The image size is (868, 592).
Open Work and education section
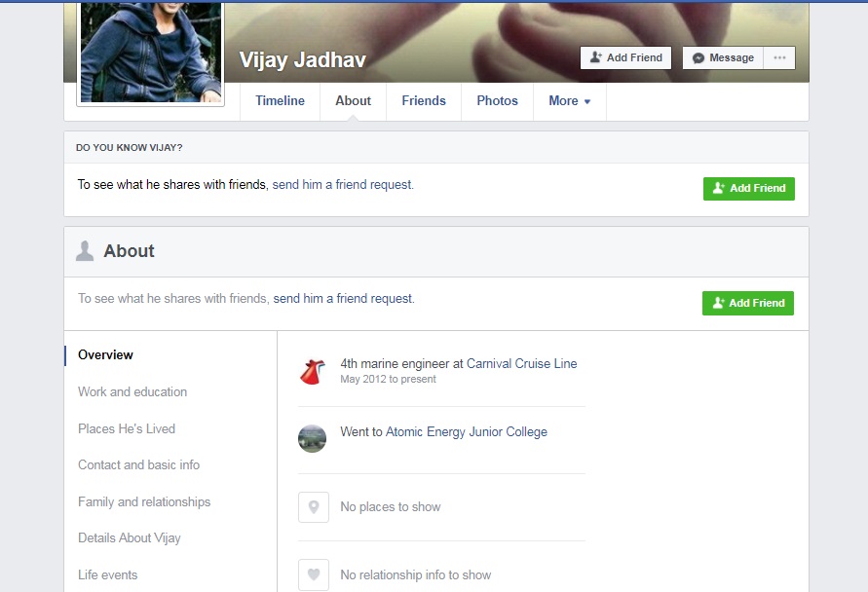point(132,391)
